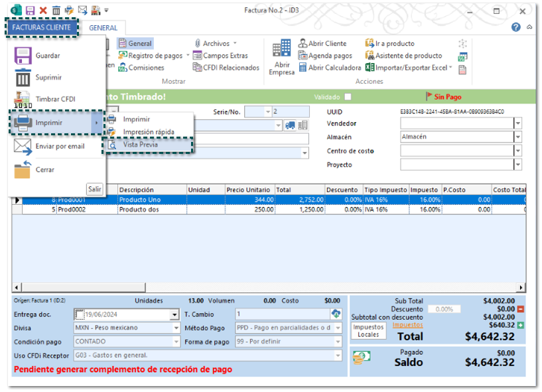Viewport: 542px width, 392px height.
Task: Click Importar/Exportar Excel icon
Action: tap(370, 68)
